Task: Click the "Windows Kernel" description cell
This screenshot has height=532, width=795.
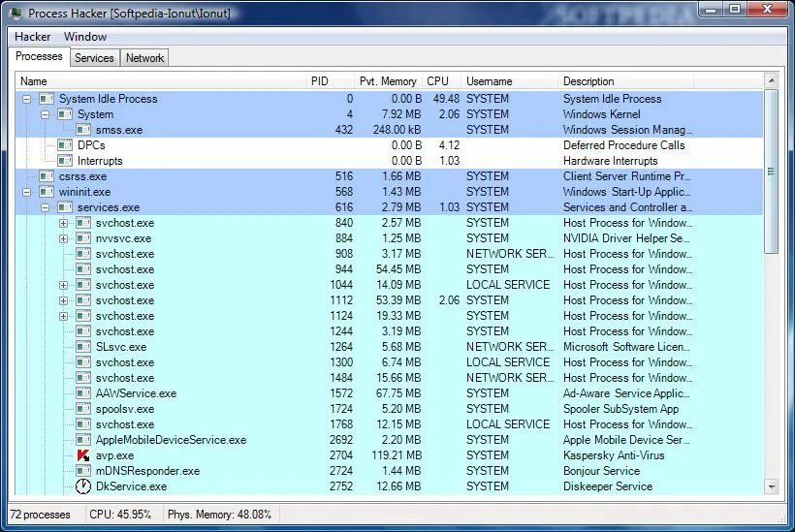Action: click(601, 114)
